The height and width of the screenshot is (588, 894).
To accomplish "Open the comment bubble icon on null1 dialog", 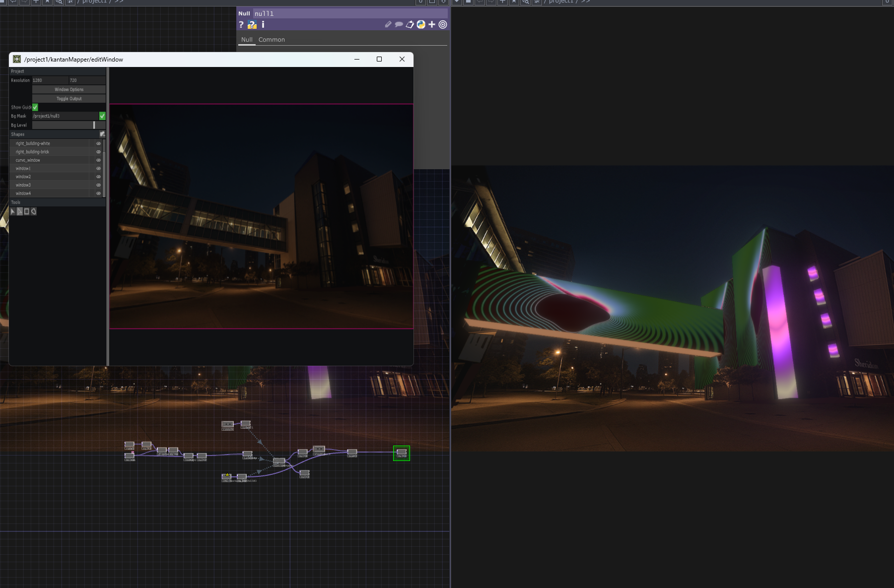I will (x=399, y=24).
